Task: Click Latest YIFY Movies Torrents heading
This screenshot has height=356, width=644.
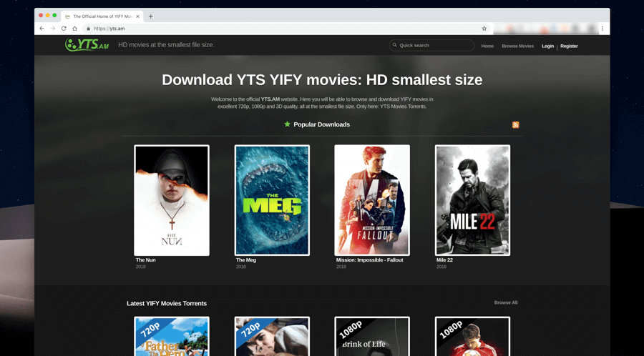Action: click(167, 304)
